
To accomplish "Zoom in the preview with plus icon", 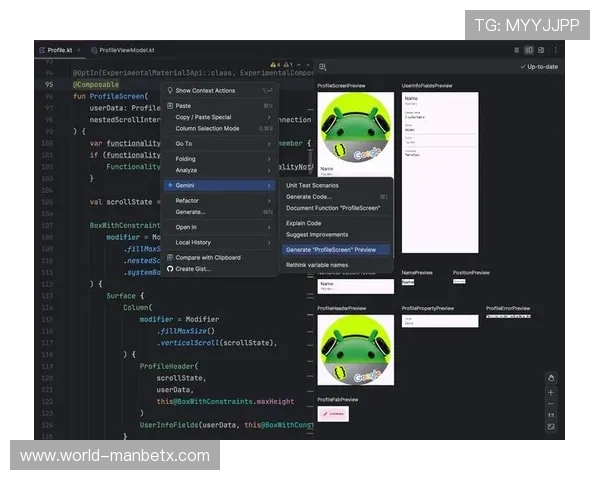I will tap(550, 393).
